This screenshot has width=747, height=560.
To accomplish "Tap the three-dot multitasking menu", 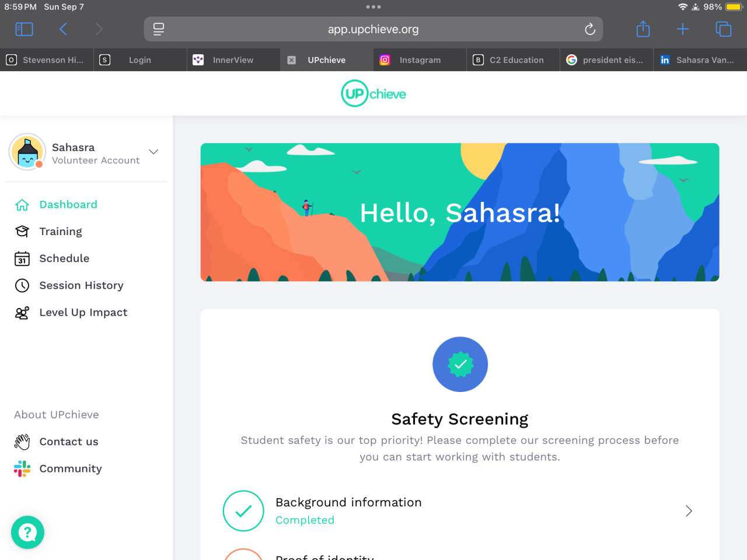I will pyautogui.click(x=373, y=7).
